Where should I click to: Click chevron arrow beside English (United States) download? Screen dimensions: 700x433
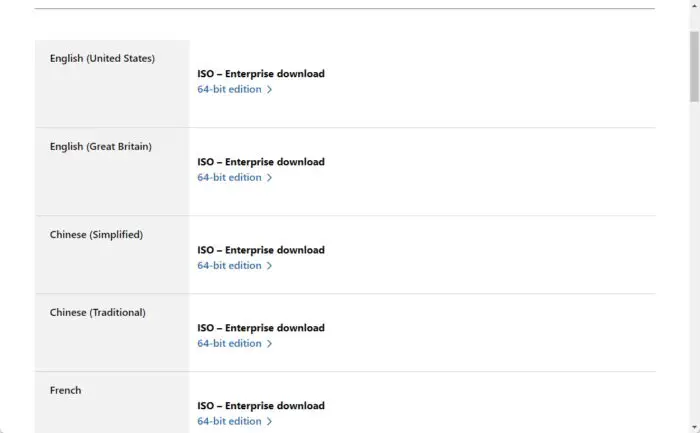coord(269,90)
